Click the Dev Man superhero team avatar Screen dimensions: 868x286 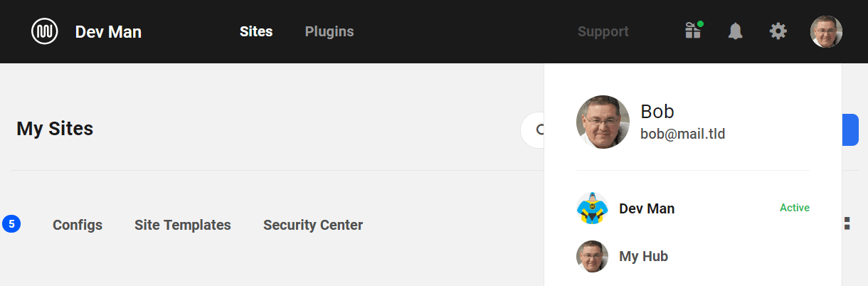tap(592, 208)
